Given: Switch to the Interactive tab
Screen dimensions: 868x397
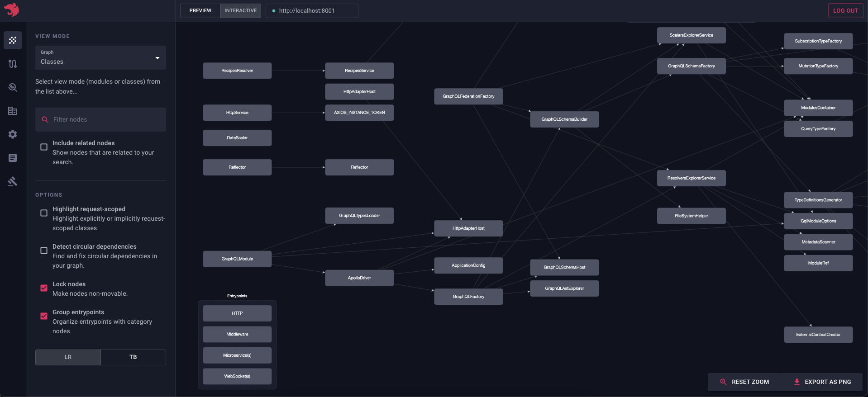Looking at the screenshot, I should [x=240, y=11].
